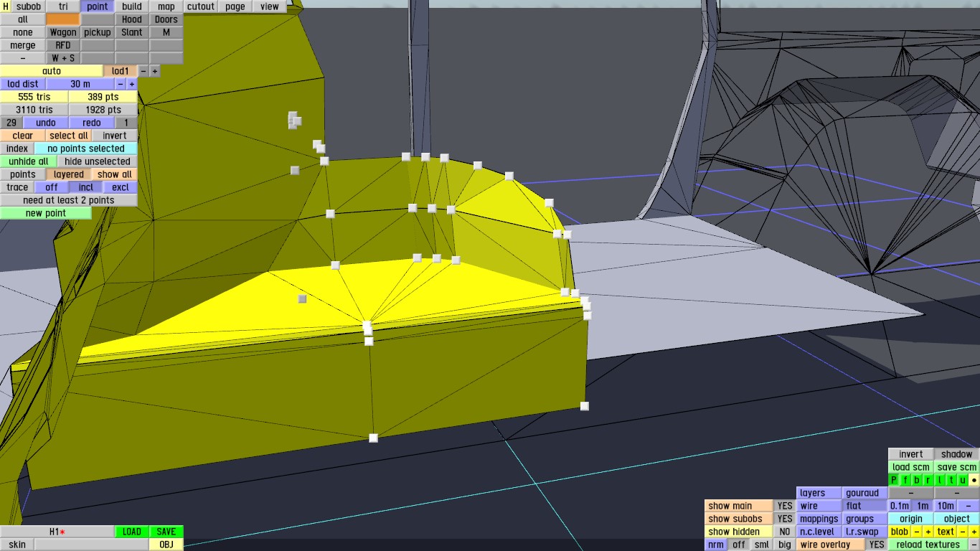980x551 pixels.
Task: Click hide unselected
Action: 98,161
